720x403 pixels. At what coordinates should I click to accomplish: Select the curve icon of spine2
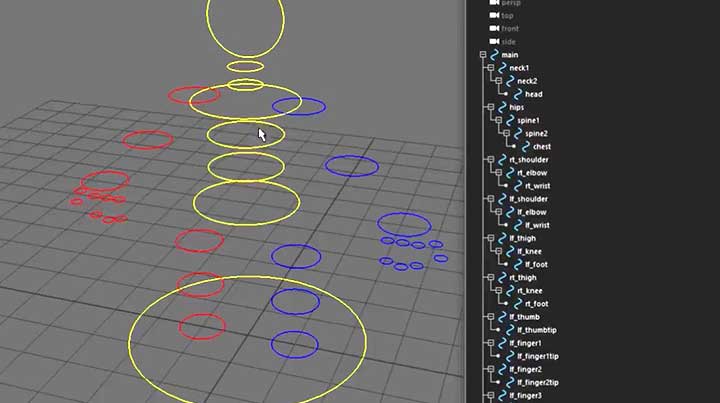pyautogui.click(x=518, y=134)
